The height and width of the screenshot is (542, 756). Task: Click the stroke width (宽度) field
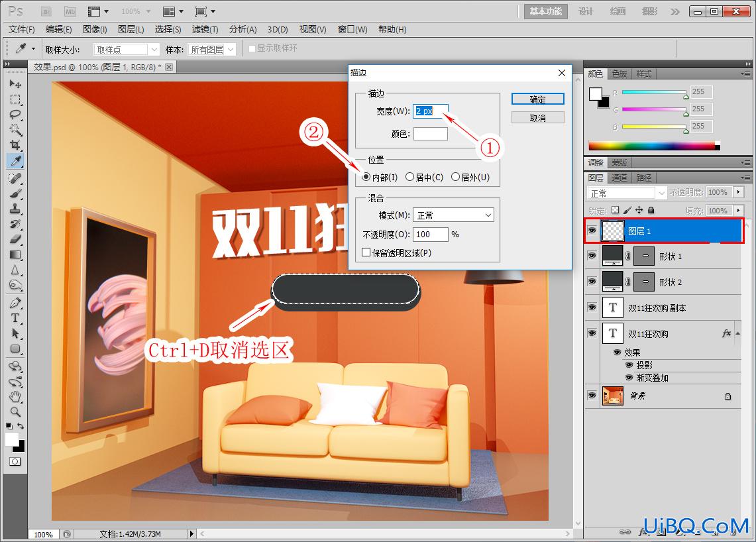pyautogui.click(x=431, y=111)
